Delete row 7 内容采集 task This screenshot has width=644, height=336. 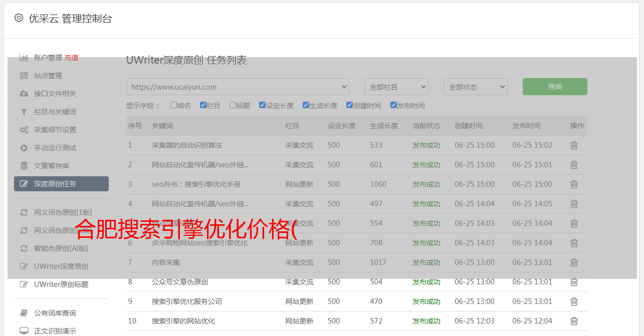(574, 262)
